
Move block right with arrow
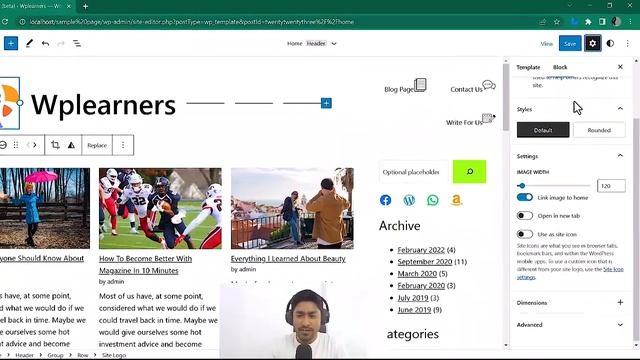pos(35,145)
